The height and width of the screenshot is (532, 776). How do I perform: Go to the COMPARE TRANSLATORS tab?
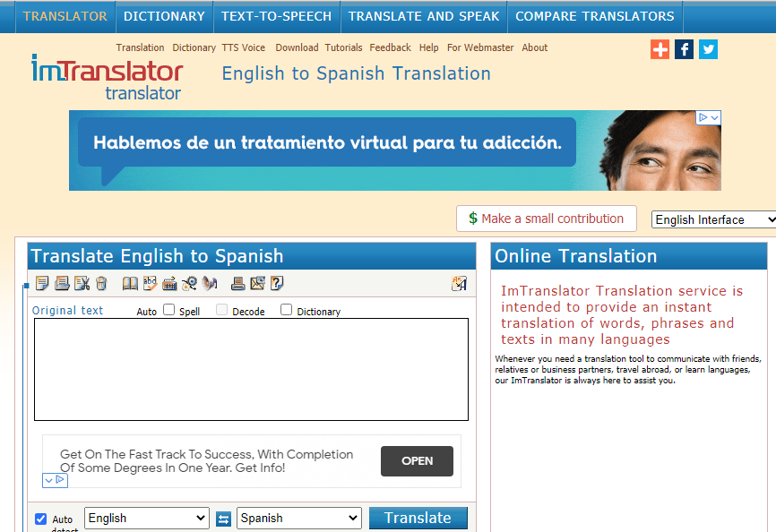[594, 16]
